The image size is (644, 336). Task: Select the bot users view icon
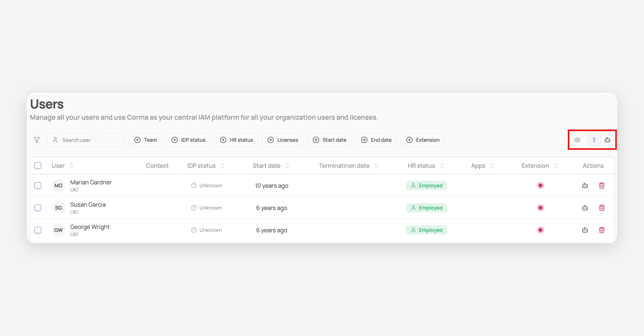click(608, 140)
